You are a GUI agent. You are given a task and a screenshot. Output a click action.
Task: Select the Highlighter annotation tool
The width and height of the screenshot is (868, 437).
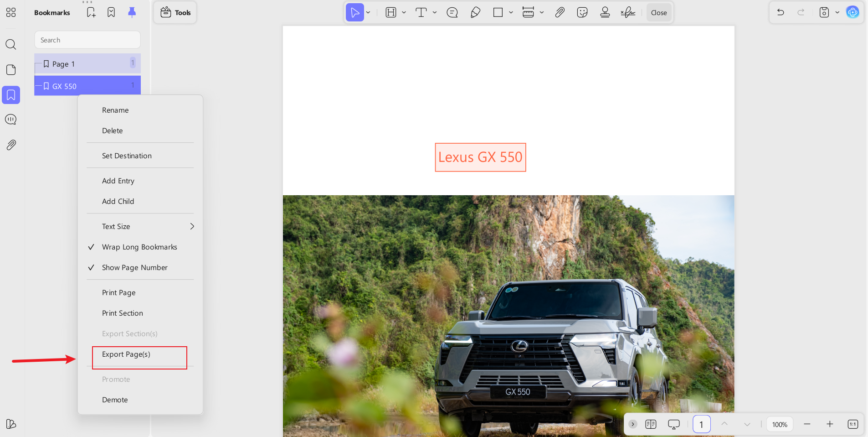(x=475, y=12)
